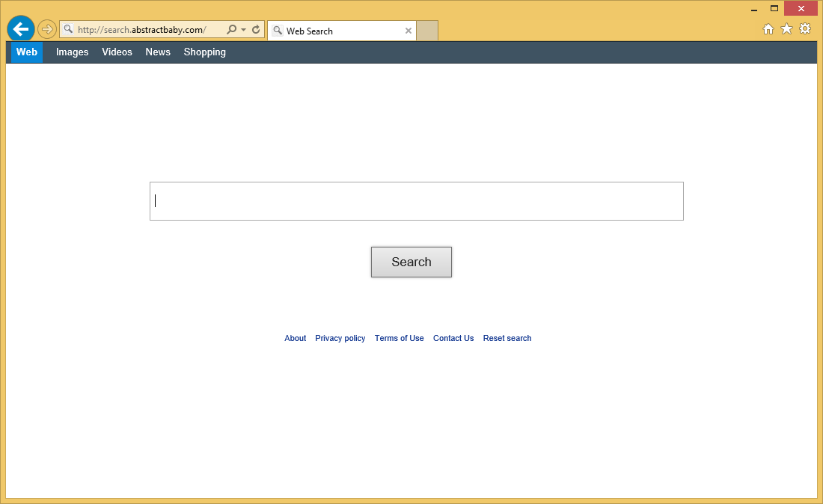Click the forward navigation arrow

tap(47, 29)
